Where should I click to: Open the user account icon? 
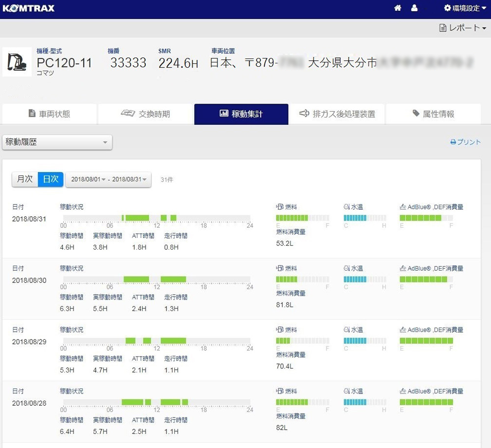click(414, 8)
